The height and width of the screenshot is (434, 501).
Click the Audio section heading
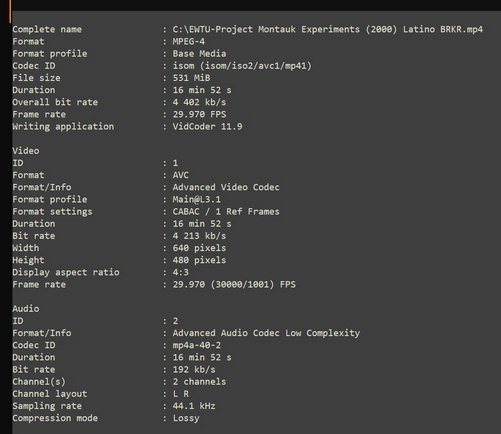tap(26, 309)
